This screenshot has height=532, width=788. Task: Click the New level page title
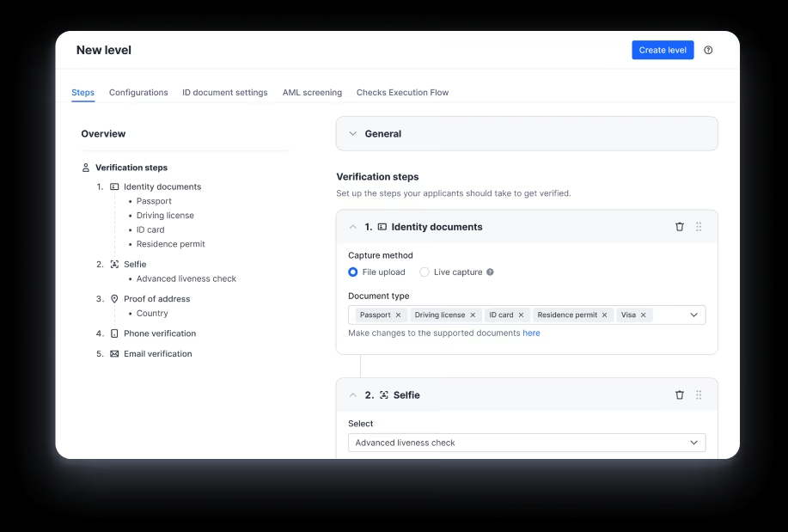pyautogui.click(x=103, y=50)
